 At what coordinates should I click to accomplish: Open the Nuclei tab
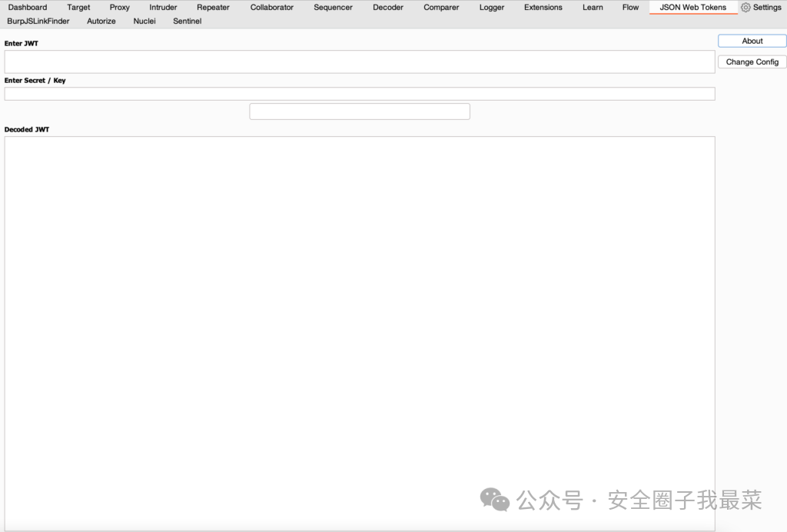[144, 21]
